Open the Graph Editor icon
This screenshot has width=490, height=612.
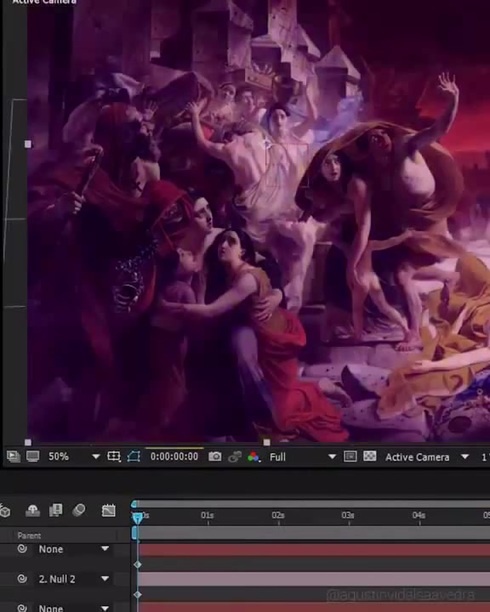pos(109,510)
